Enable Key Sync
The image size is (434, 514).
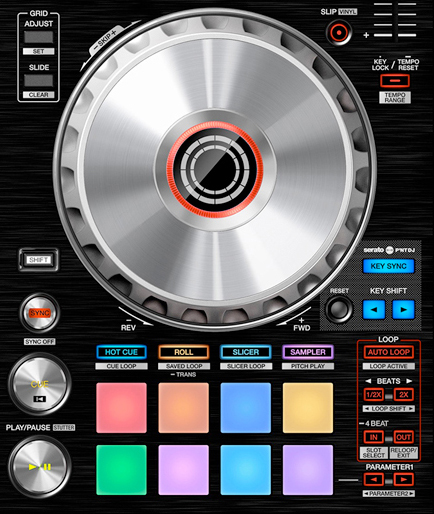[x=388, y=266]
